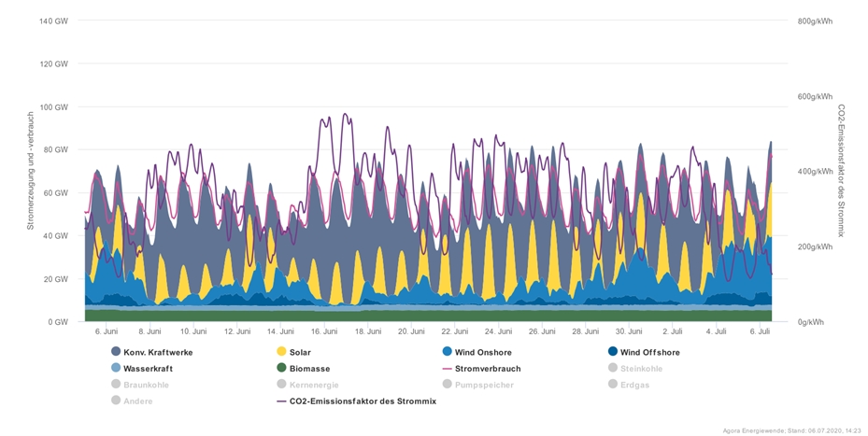Click the Wasserkraft legend dot

[x=116, y=368]
